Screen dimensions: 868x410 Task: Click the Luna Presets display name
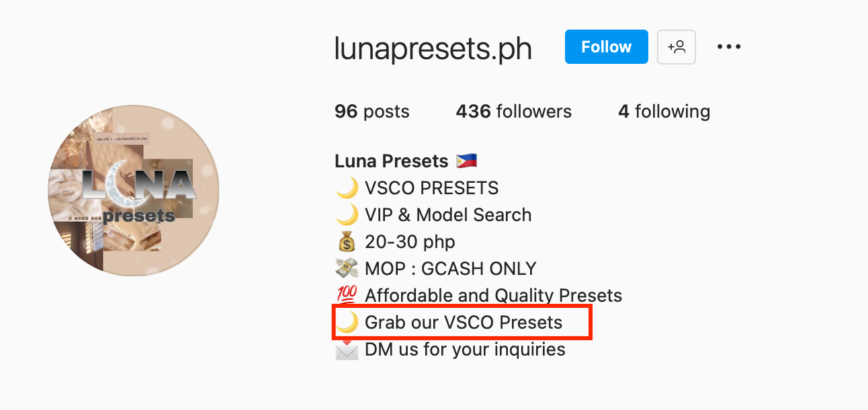point(391,161)
